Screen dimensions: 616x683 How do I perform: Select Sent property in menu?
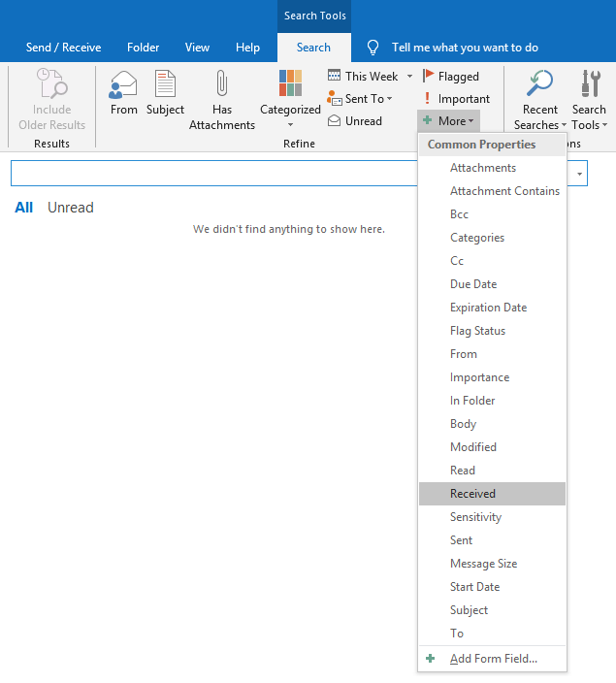492,540
